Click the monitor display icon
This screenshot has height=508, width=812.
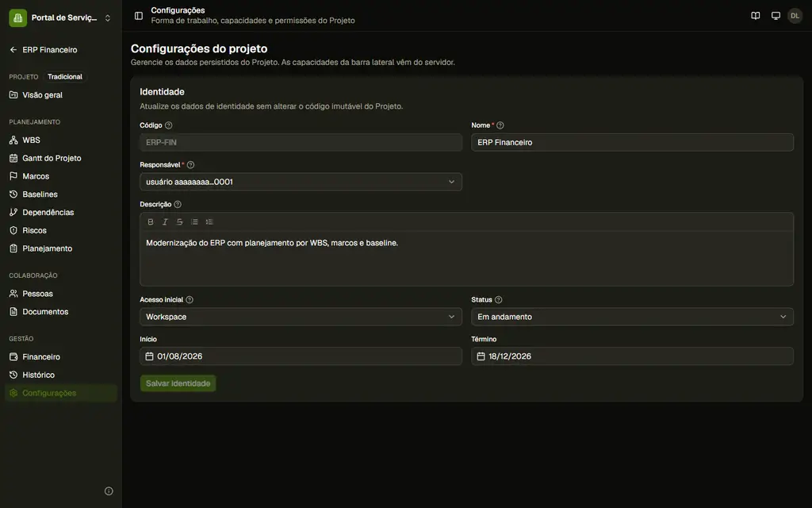[776, 16]
